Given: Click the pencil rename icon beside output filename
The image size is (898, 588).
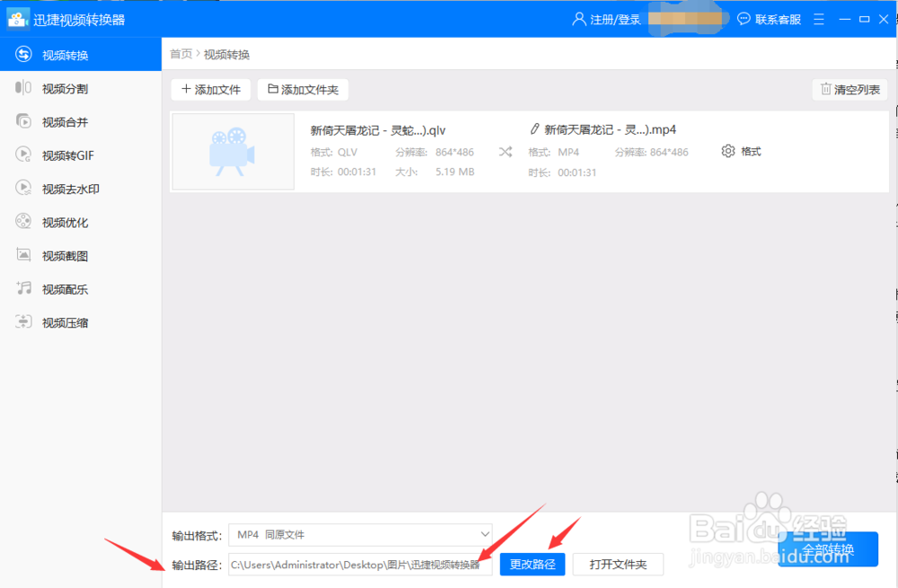Looking at the screenshot, I should tap(534, 129).
